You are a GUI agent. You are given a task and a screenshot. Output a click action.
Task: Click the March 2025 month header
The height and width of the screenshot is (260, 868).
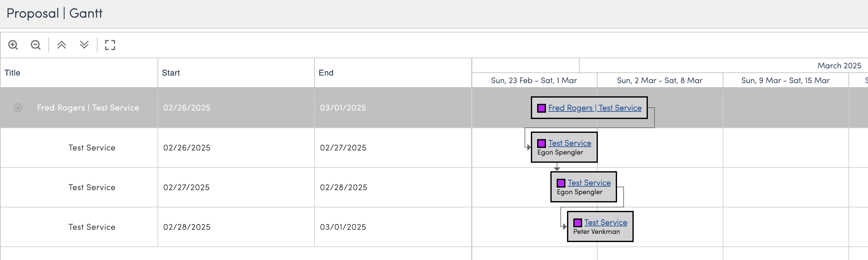click(839, 65)
